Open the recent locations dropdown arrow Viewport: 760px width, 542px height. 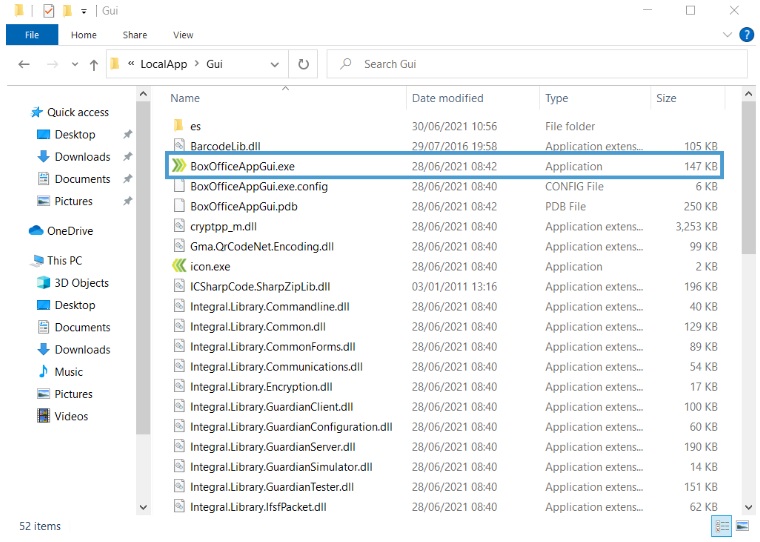coord(75,64)
